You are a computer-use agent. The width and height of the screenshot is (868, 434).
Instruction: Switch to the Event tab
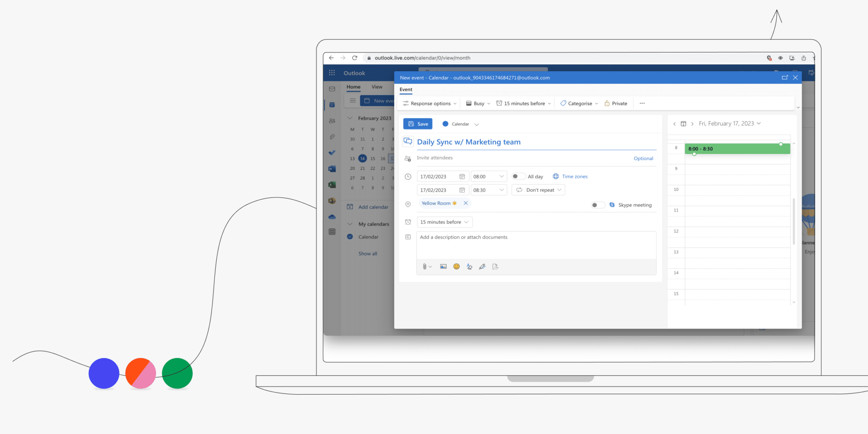[x=406, y=89]
